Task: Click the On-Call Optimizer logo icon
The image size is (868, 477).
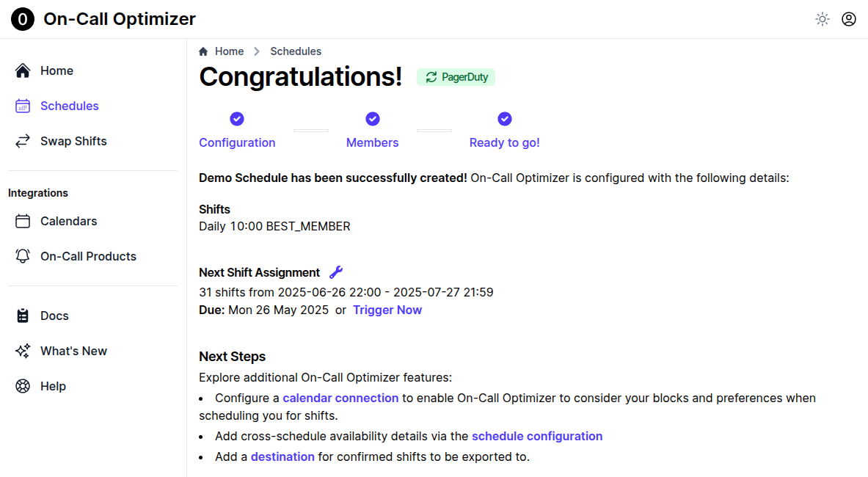Action: pyautogui.click(x=23, y=19)
